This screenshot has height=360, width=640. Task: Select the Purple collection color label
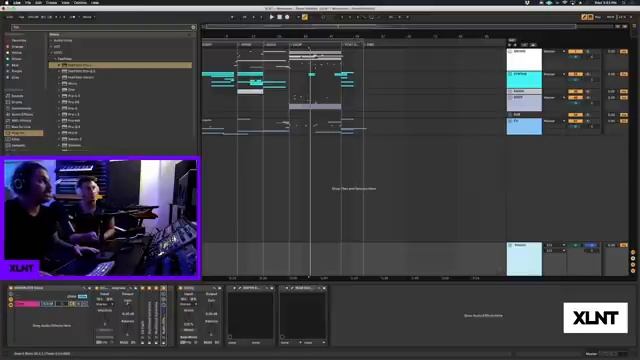[x=17, y=71]
